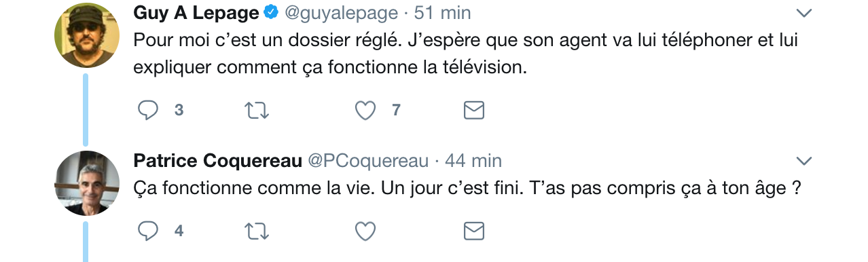Open Guy A Lepage tweet options chevron

[x=803, y=14]
